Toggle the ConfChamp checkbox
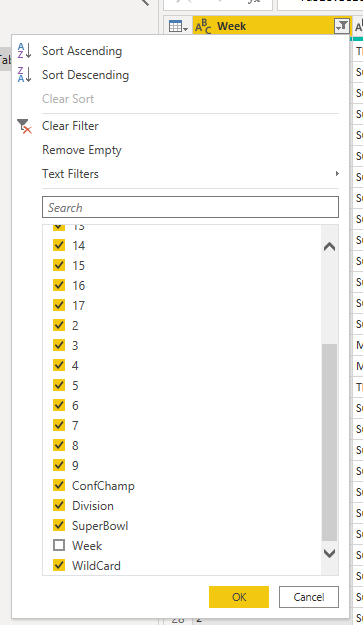 click(59, 485)
